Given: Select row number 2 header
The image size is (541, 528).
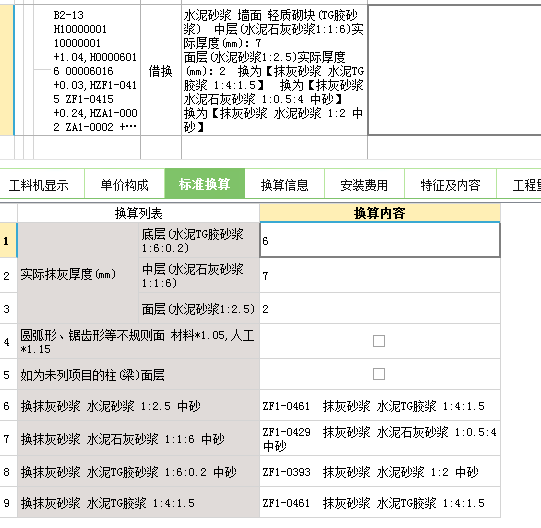Looking at the screenshot, I should click(7, 275).
